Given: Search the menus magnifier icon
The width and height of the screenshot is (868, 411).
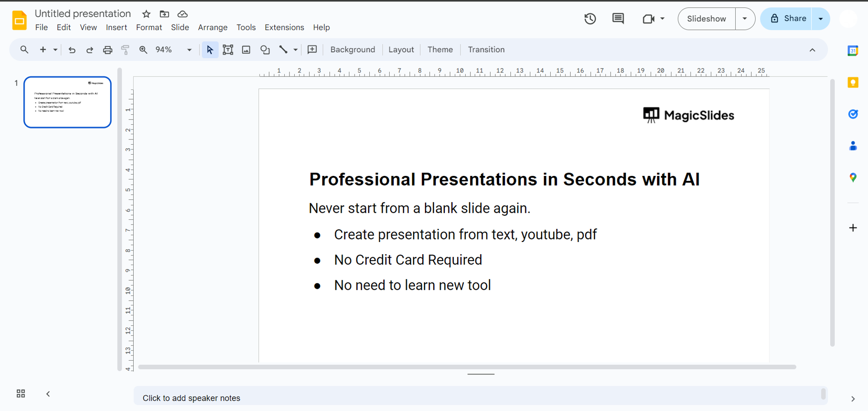Looking at the screenshot, I should [x=24, y=50].
